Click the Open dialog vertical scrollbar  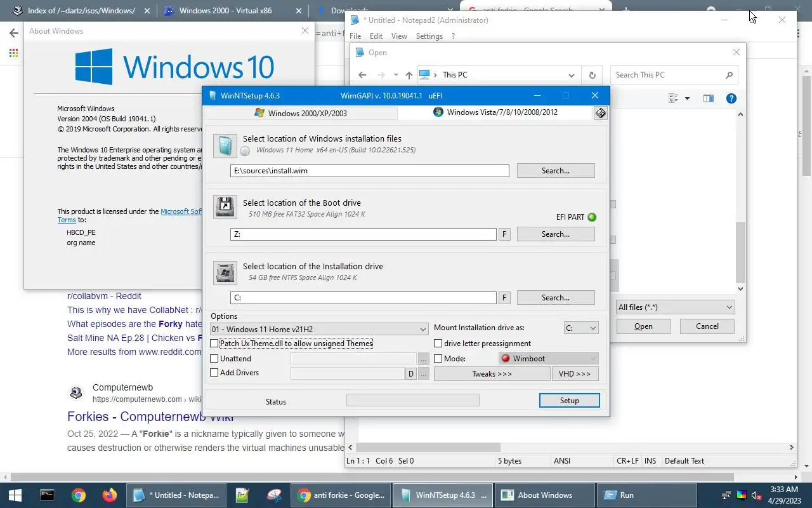click(x=740, y=252)
